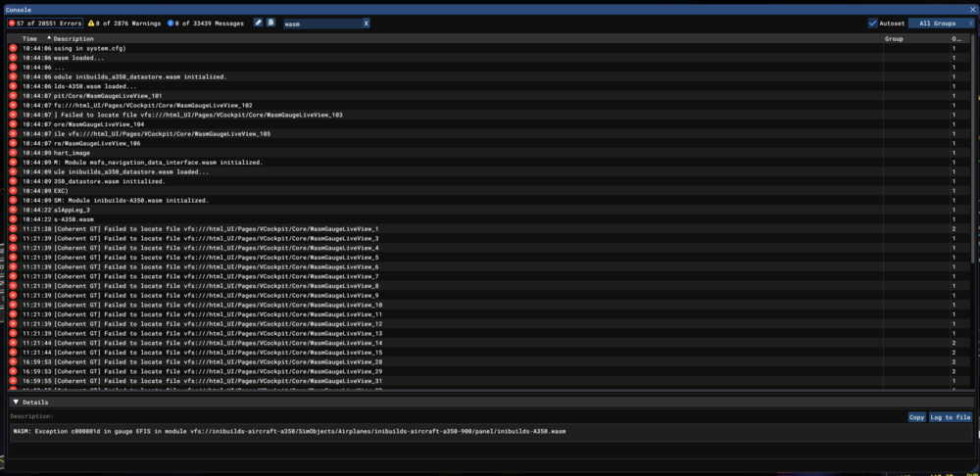Viewport: 980px width, 476px height.
Task: Select the WasmGaugeLiveView_6 log entry
Action: coord(487,267)
